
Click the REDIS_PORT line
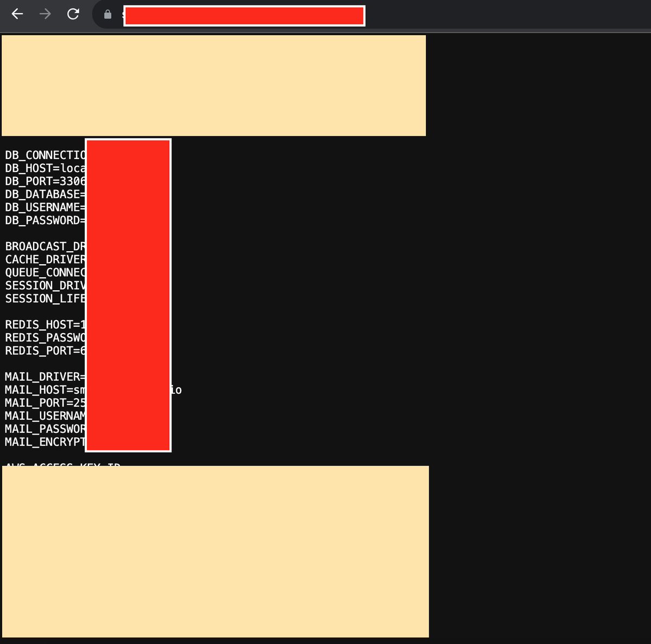click(x=45, y=350)
